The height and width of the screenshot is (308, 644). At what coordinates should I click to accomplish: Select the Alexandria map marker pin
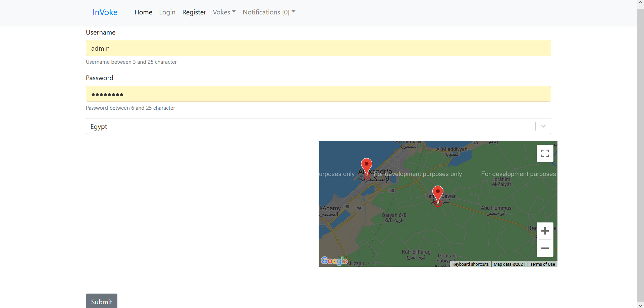click(366, 167)
